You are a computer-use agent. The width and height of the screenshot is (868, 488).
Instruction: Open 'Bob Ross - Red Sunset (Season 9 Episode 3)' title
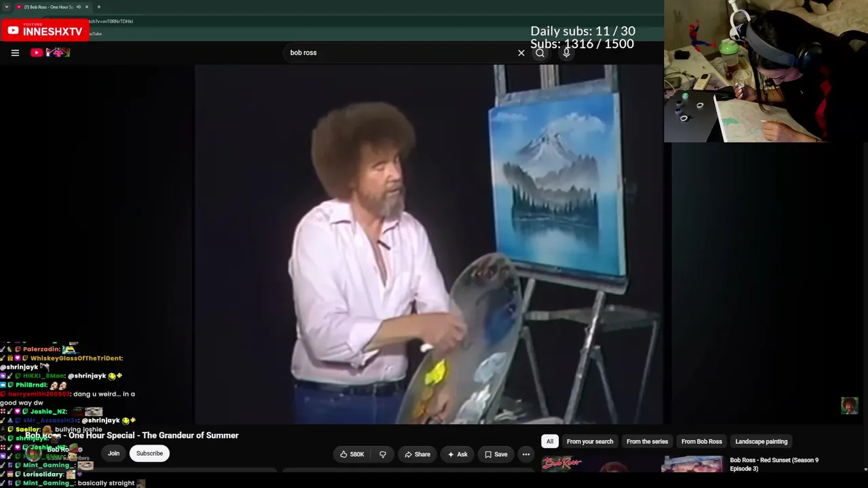tap(774, 464)
